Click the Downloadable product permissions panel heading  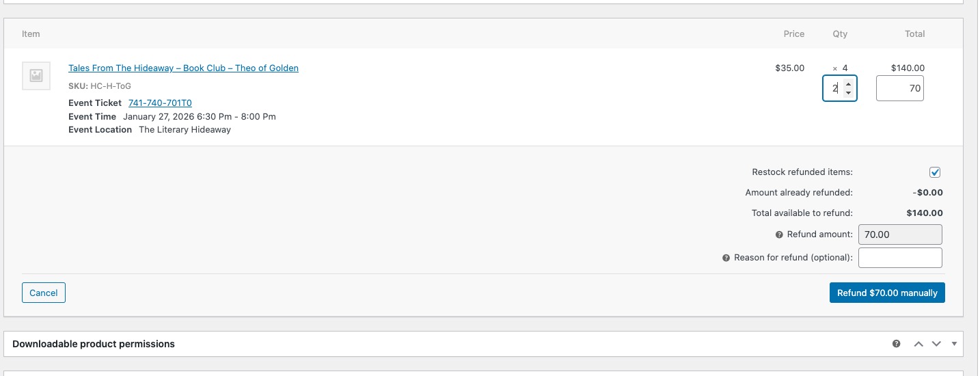(94, 344)
